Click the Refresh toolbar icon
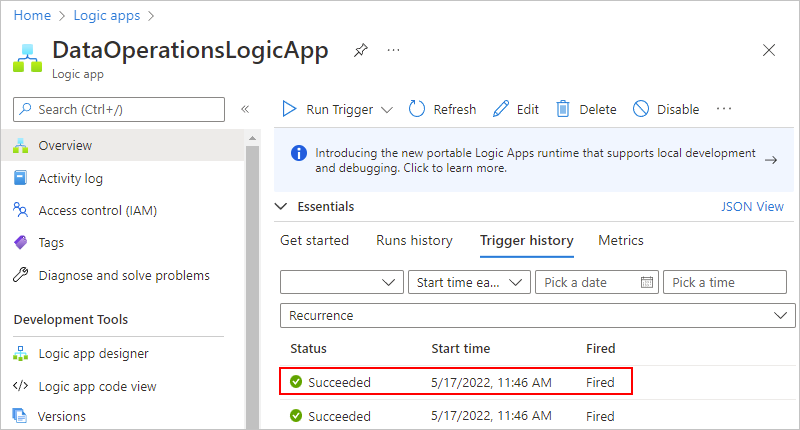 point(418,109)
